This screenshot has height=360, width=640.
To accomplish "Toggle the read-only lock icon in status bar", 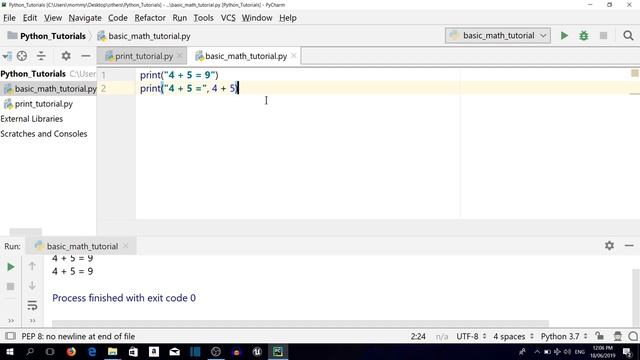I will point(599,336).
